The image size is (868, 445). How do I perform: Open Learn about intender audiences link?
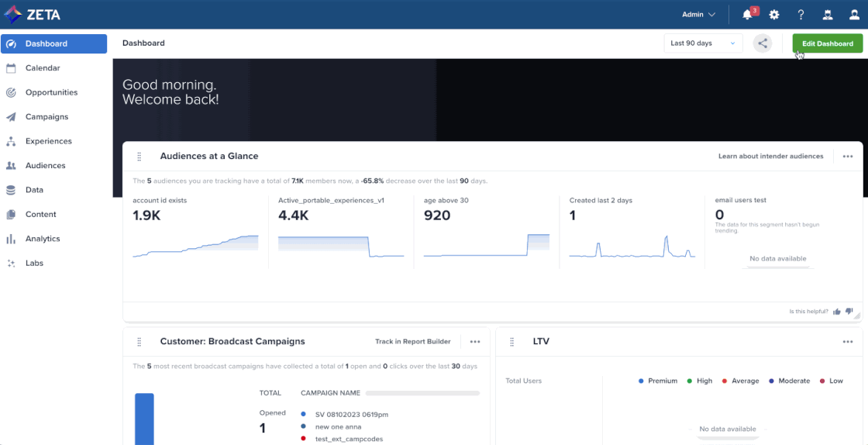[770, 157]
